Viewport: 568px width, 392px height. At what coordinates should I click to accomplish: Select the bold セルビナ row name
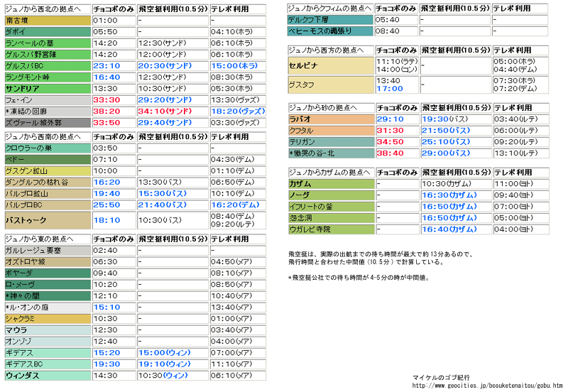point(331,65)
